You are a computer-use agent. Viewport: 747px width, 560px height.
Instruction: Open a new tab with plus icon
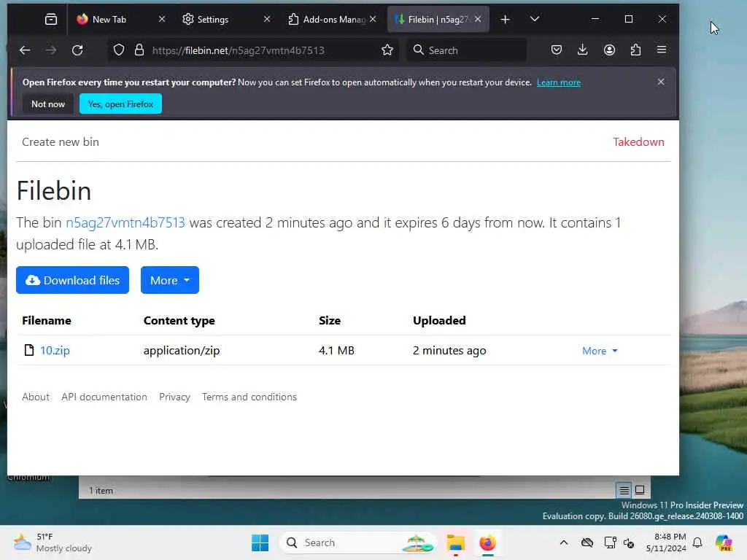505,19
